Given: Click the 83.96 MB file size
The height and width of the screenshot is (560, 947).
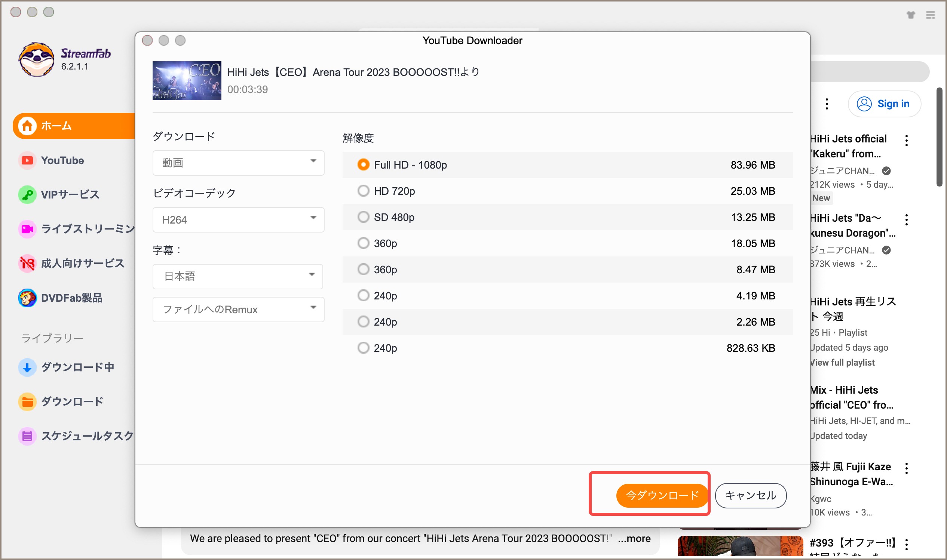Looking at the screenshot, I should coord(753,165).
